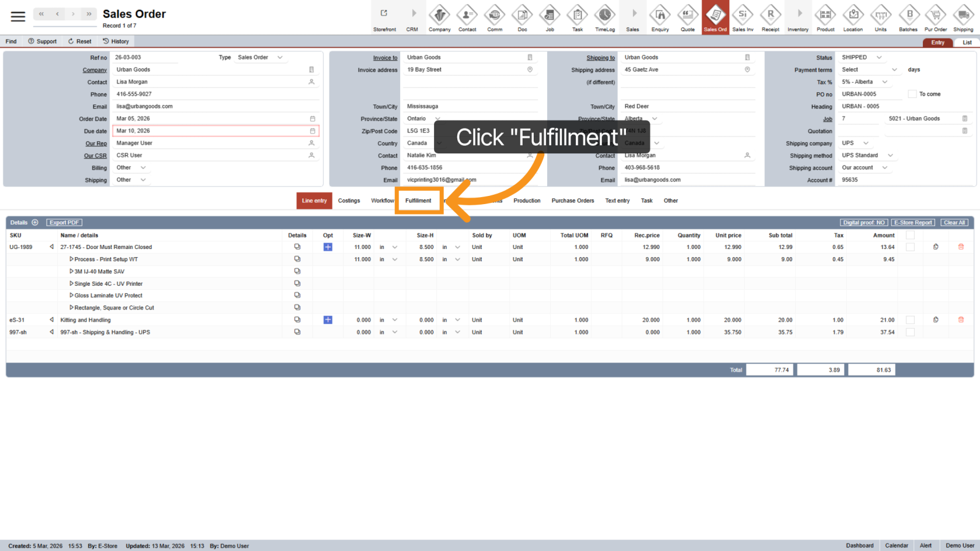Switch to the Fulfillment tab

tap(418, 201)
